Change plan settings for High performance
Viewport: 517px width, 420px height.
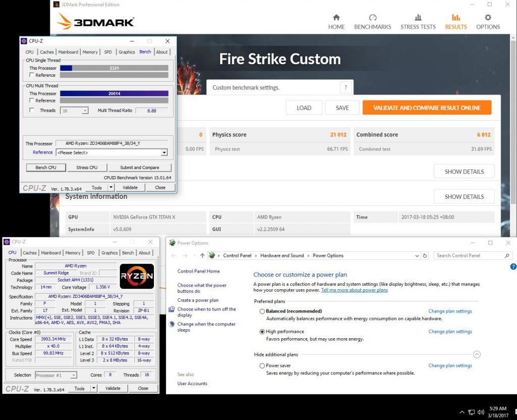pyautogui.click(x=450, y=332)
